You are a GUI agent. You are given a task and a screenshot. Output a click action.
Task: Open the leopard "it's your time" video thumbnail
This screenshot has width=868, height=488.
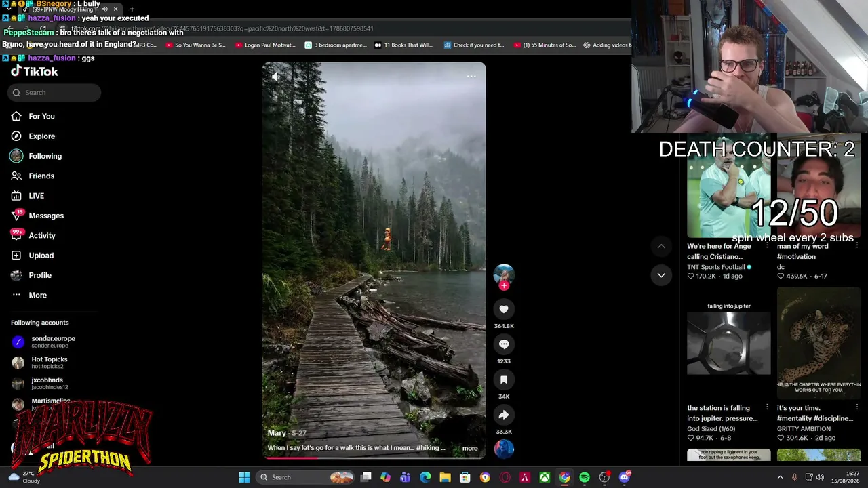click(818, 344)
